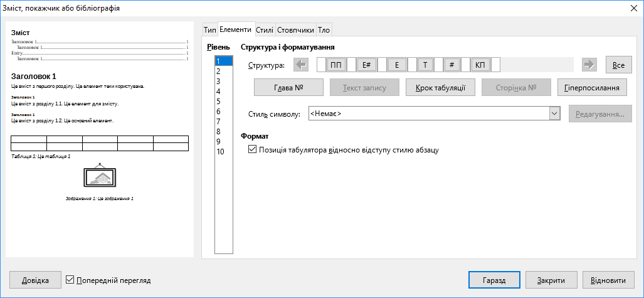The width and height of the screenshot is (644, 298).
Task: Select the ПП token in the structure line
Action: (337, 65)
